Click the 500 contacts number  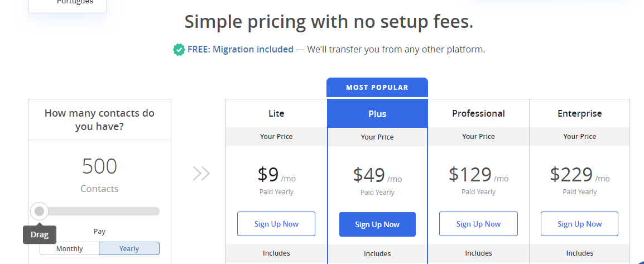99,166
